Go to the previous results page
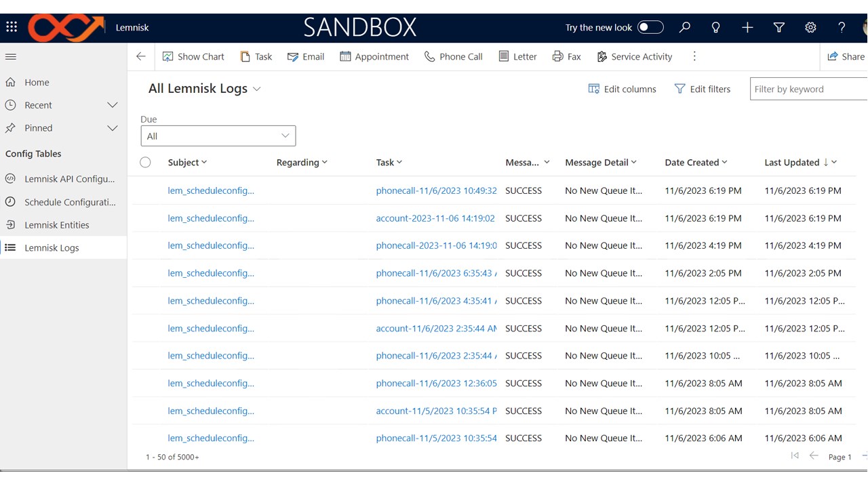The height and width of the screenshot is (488, 868). (x=814, y=456)
